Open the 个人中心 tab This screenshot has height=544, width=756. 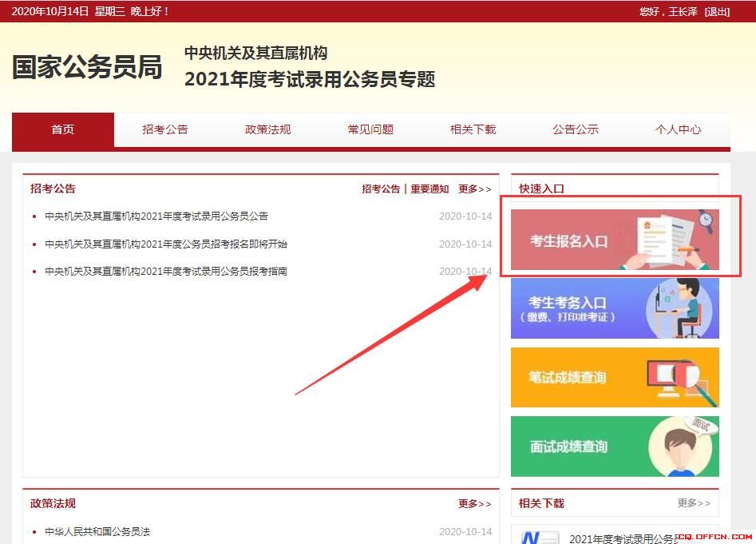tap(679, 129)
